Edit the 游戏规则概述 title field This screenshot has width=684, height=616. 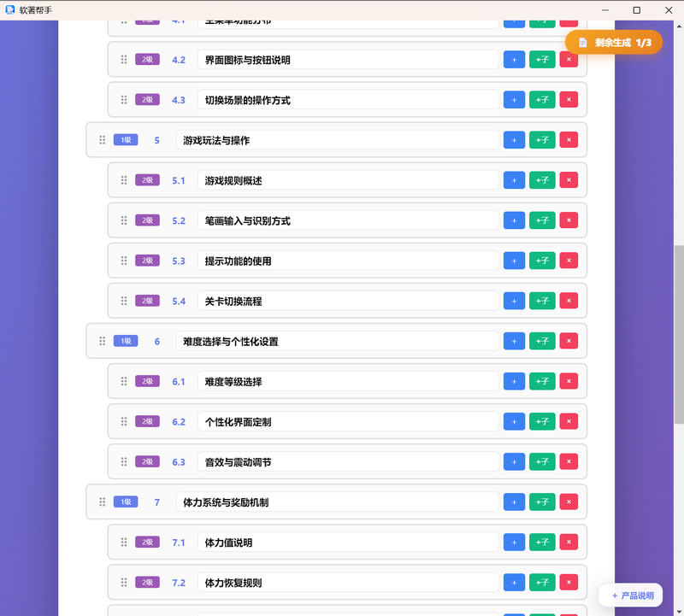[348, 180]
